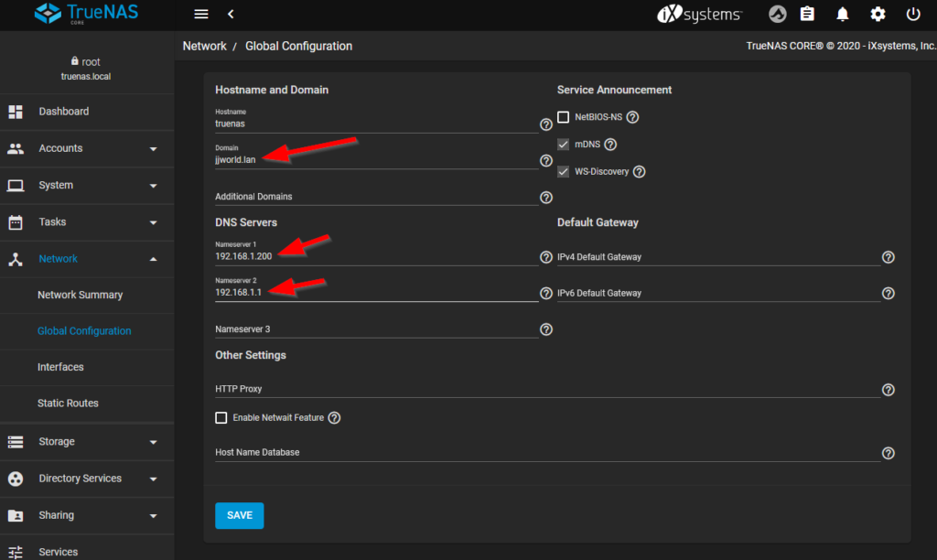
Task: Expand the Accounts menu arrow
Action: [x=154, y=149]
